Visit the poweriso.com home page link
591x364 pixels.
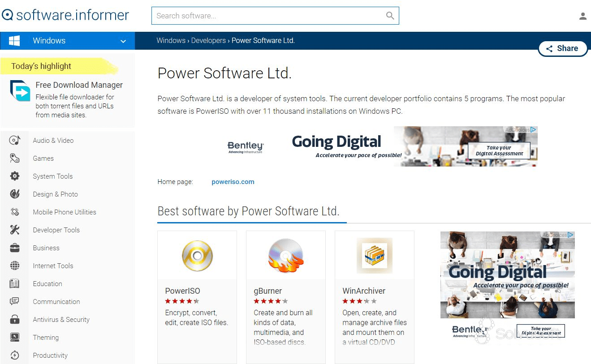(233, 182)
